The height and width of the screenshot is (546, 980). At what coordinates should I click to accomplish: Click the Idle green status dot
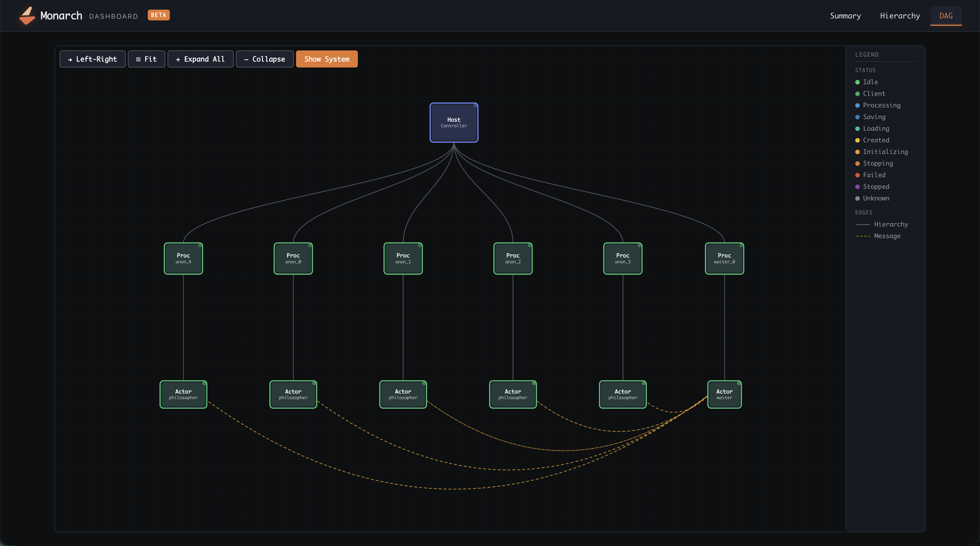tap(857, 82)
